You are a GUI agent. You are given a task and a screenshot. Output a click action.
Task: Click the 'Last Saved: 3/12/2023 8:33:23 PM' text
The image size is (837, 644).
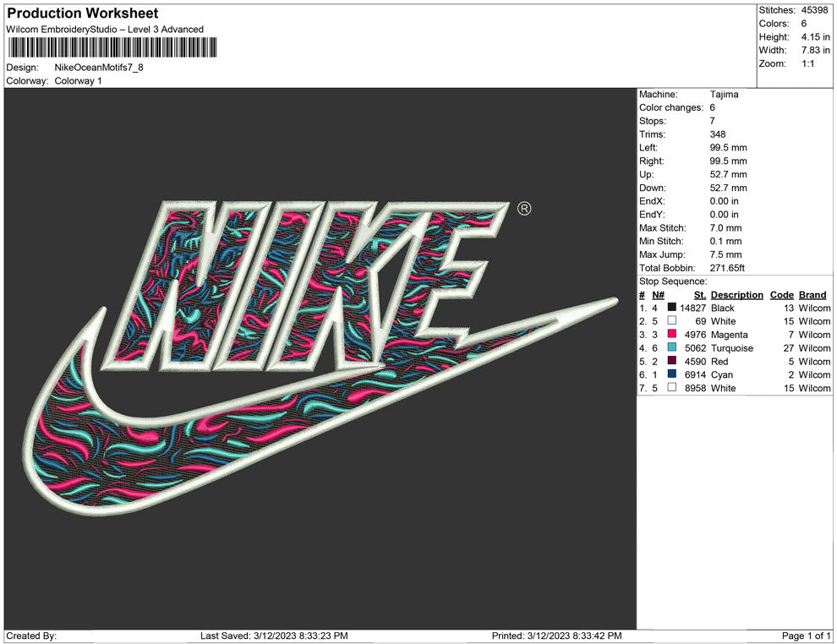274,635
